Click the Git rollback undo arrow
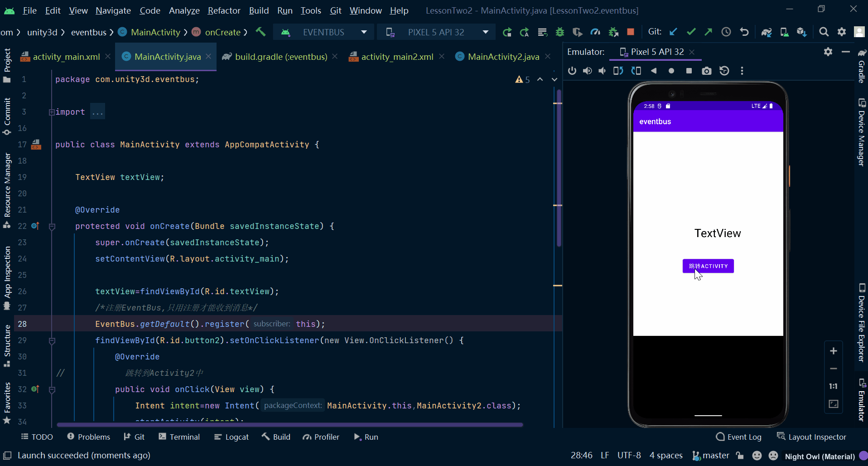 point(744,32)
